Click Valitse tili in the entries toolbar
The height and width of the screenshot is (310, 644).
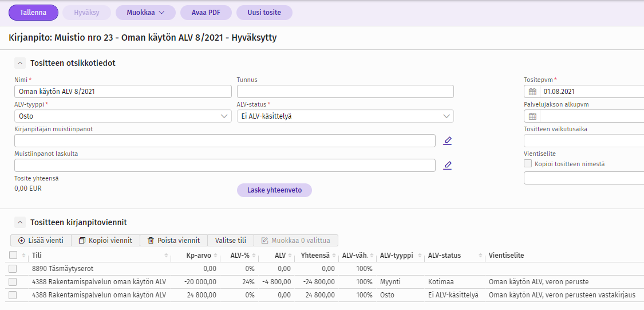[231, 241]
